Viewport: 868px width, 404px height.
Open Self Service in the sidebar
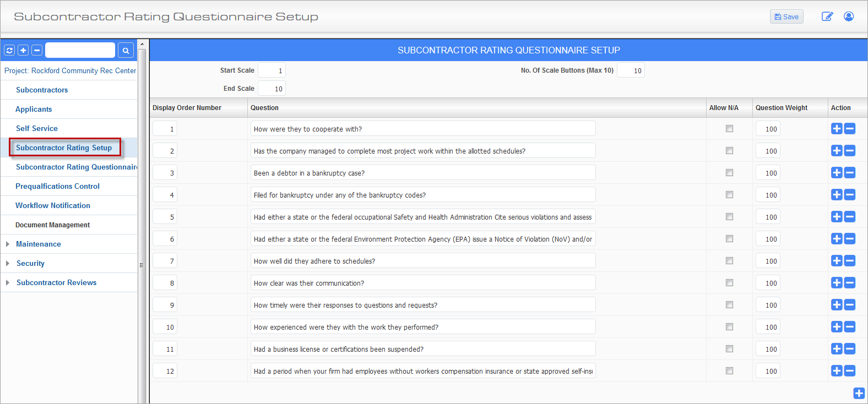click(x=37, y=128)
